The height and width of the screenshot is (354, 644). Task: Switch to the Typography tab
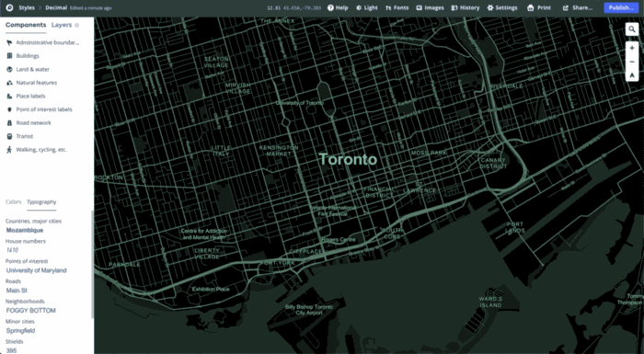41,202
